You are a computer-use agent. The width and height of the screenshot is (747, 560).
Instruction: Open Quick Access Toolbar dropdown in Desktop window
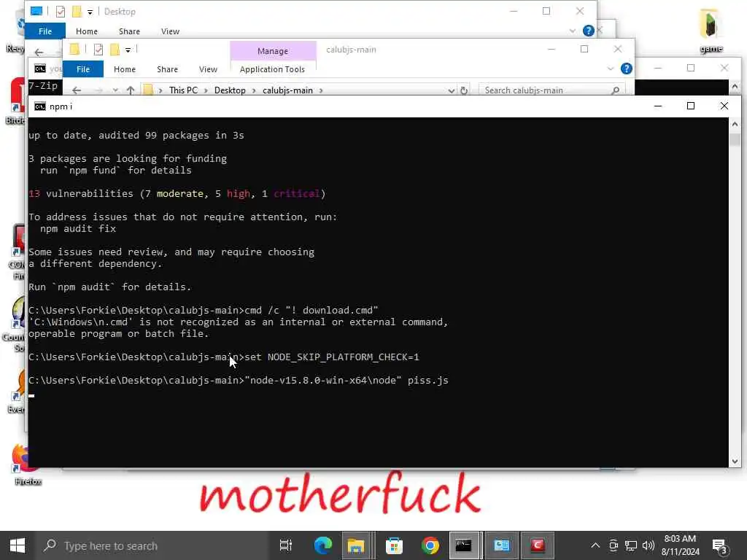pyautogui.click(x=90, y=12)
